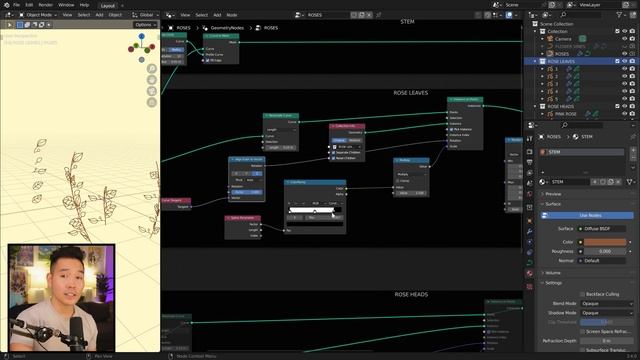Click the 3D viewport editor type icon
Viewport: 640px width, 360px height.
pos(8,15)
